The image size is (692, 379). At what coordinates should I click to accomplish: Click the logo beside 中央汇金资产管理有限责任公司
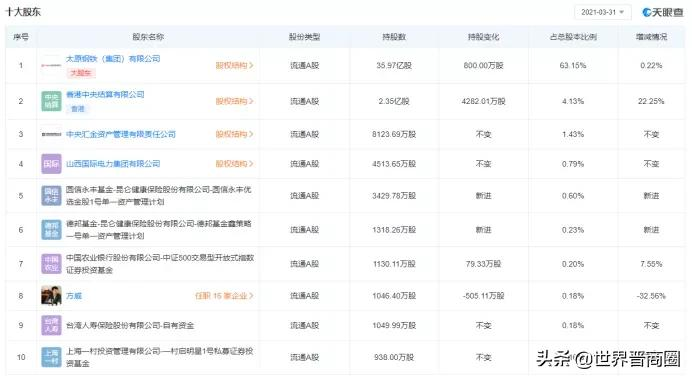point(51,134)
